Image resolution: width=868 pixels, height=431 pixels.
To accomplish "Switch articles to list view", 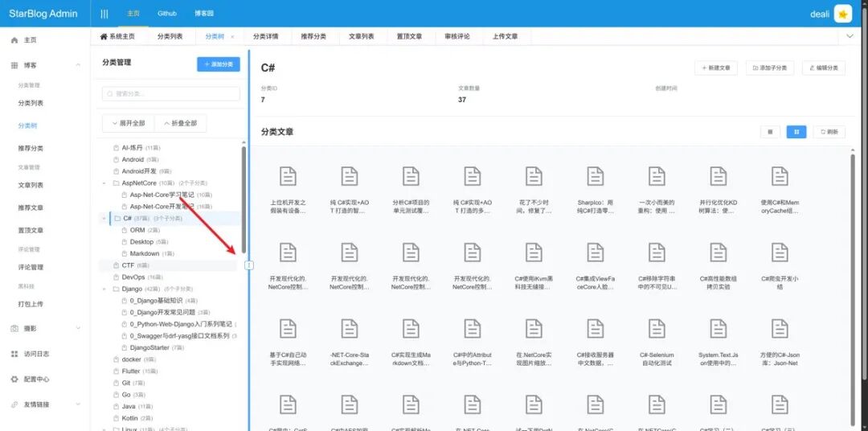I will click(770, 132).
